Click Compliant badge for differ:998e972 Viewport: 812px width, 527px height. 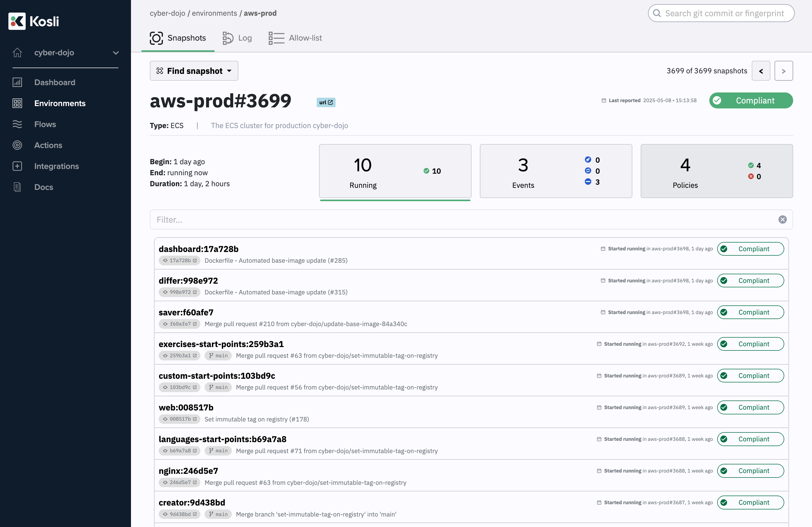750,280
